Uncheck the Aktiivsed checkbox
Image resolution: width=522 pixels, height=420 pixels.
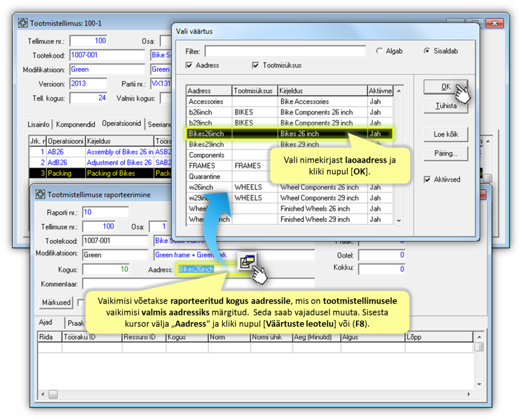(427, 180)
